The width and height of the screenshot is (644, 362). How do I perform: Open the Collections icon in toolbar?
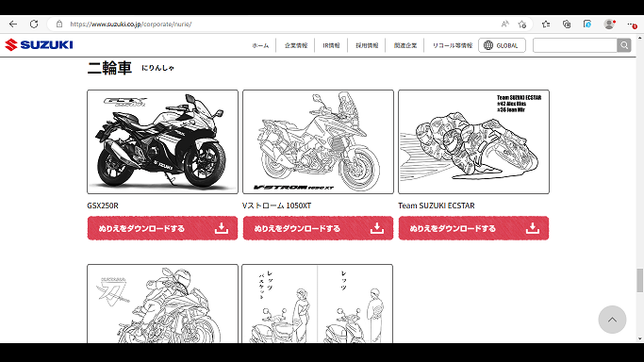pyautogui.click(x=567, y=25)
